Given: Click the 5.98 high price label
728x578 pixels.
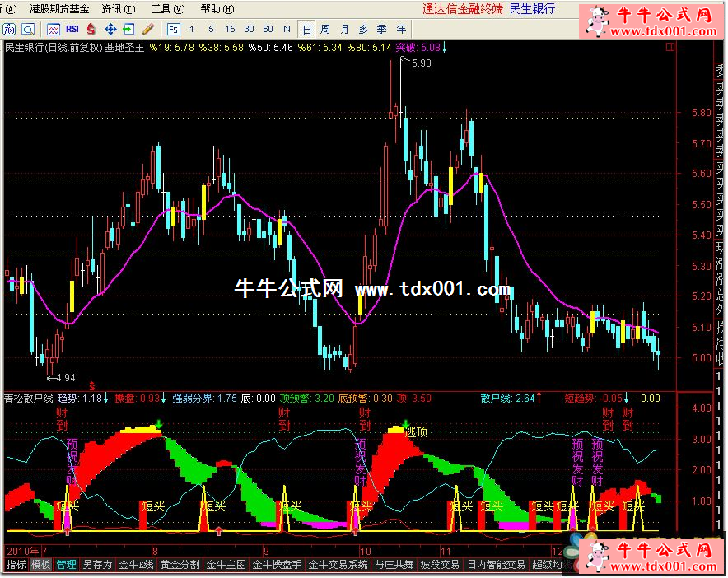Looking at the screenshot, I should (422, 63).
